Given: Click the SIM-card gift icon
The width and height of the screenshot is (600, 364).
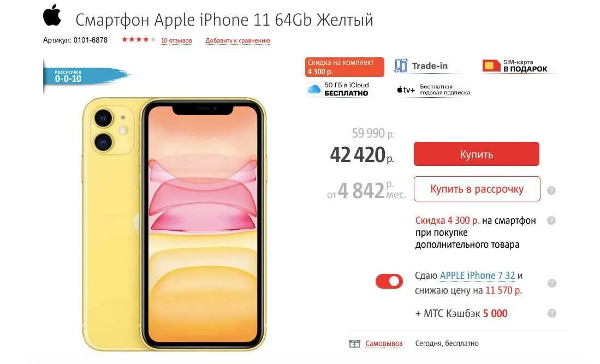Looking at the screenshot, I should [491, 66].
